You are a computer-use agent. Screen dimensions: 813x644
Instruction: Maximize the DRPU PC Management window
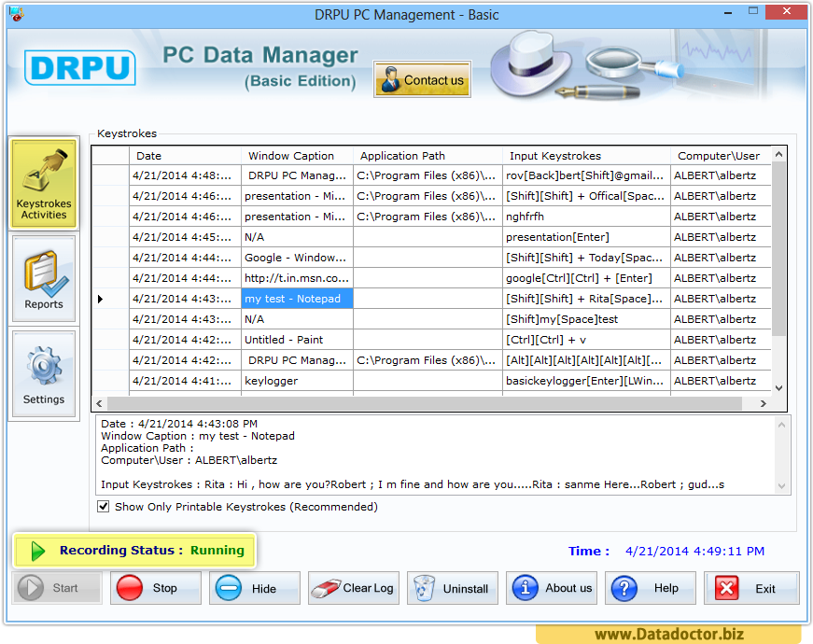coord(753,11)
